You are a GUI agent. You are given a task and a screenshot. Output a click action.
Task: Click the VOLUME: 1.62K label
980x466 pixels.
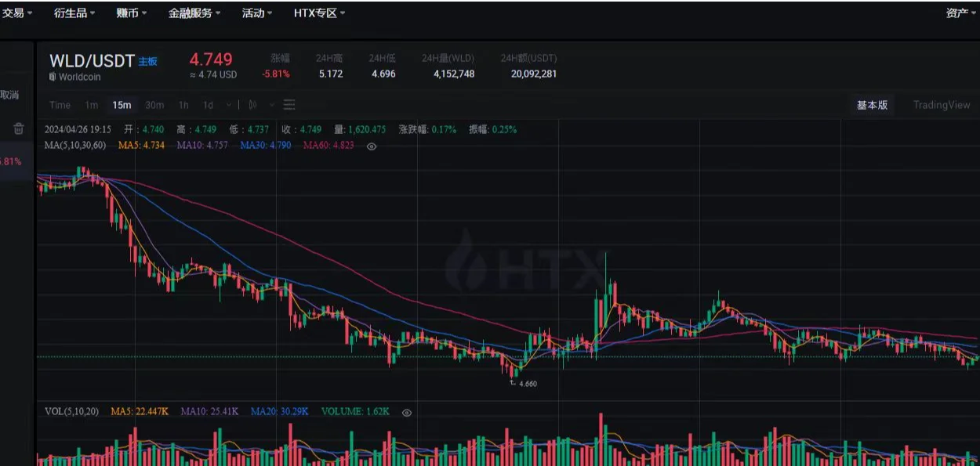point(355,412)
